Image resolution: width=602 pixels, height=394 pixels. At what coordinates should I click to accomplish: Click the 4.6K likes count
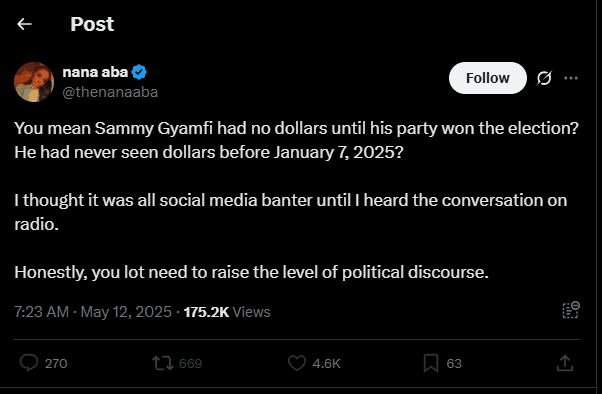(x=326, y=363)
